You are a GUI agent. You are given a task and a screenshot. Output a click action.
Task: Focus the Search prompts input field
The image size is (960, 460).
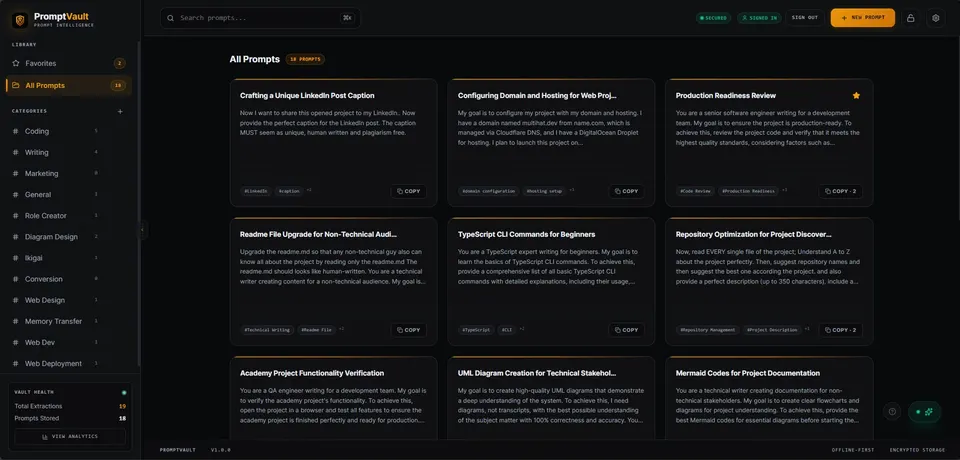(260, 18)
